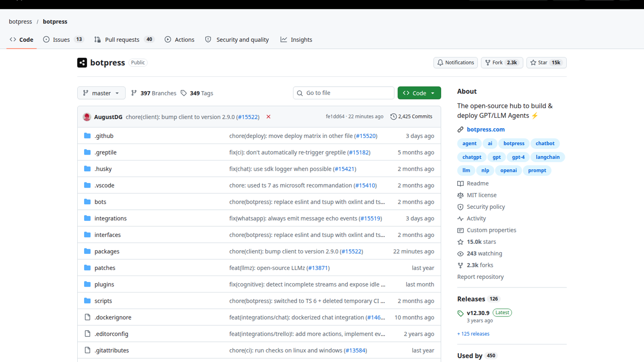This screenshot has width=644, height=362.
Task: View the 349 Tags link
Action: coord(197,93)
